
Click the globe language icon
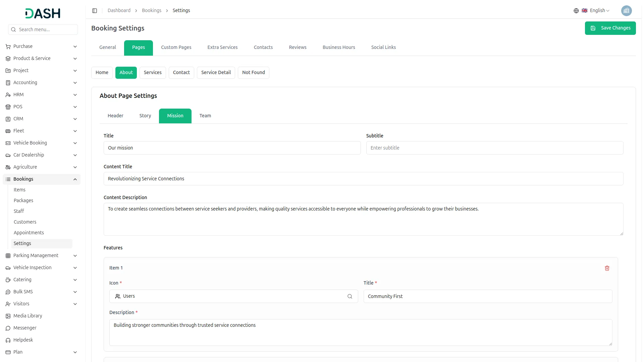[x=576, y=11]
